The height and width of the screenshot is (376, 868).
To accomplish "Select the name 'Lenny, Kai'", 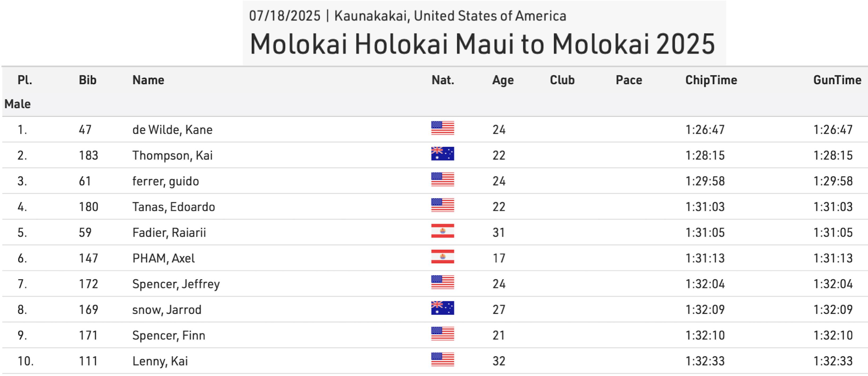I will [160, 361].
